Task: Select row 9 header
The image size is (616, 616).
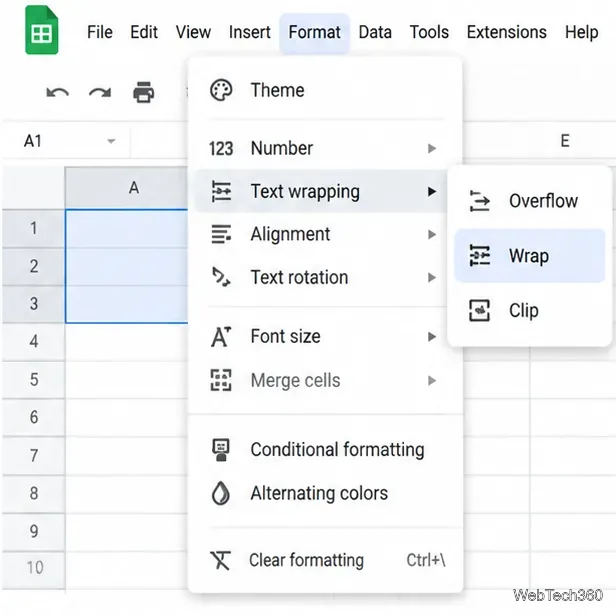Action: [34, 532]
